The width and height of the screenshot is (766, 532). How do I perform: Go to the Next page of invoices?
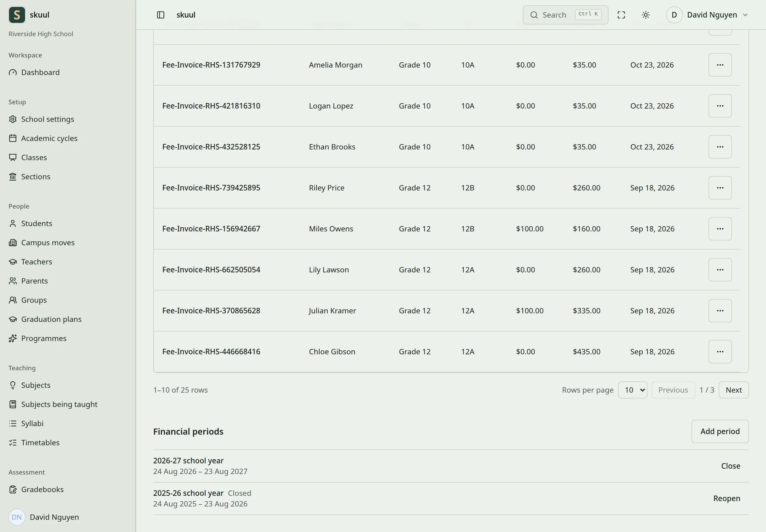point(734,390)
